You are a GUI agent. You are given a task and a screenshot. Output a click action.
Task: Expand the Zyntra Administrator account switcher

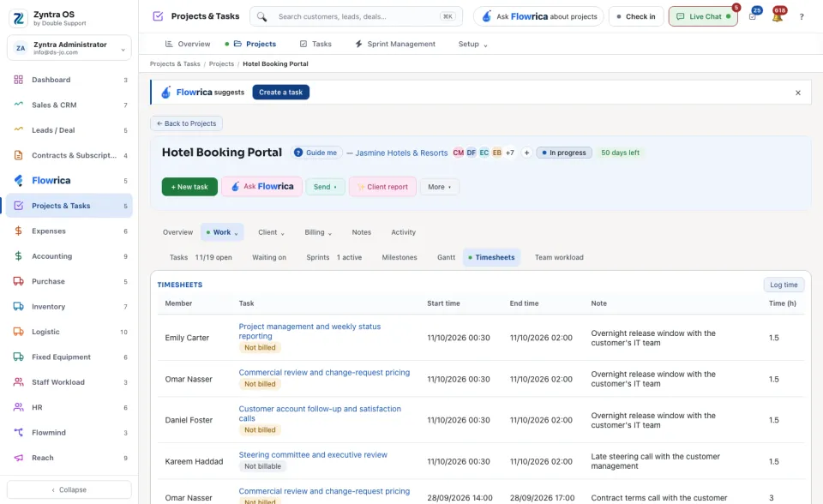tap(69, 48)
